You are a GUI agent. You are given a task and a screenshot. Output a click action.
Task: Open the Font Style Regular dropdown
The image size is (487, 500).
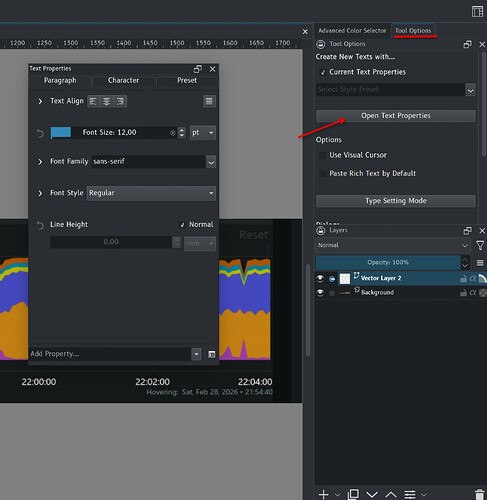click(151, 193)
